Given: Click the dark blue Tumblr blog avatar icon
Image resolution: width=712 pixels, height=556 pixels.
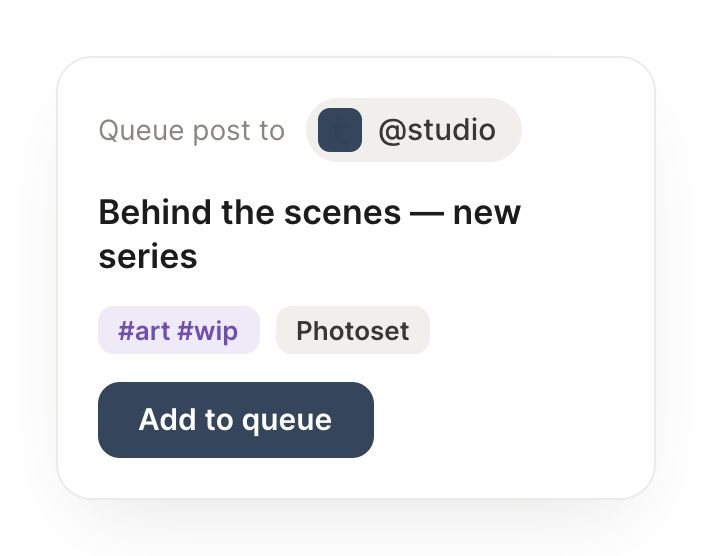Looking at the screenshot, I should coord(340,130).
